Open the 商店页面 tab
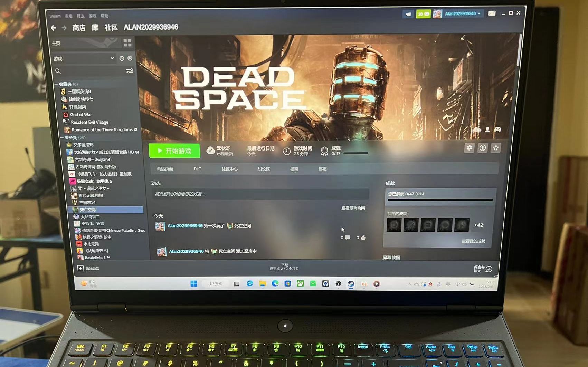 tap(165, 169)
